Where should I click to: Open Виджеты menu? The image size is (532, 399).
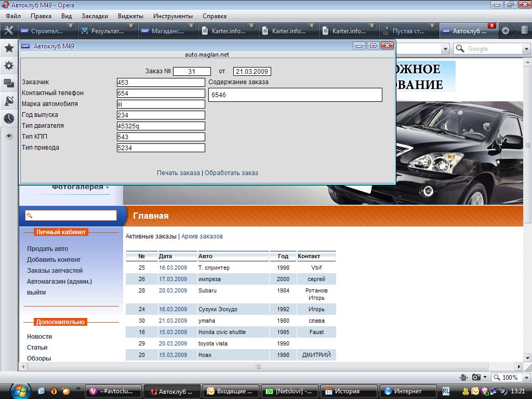click(130, 16)
